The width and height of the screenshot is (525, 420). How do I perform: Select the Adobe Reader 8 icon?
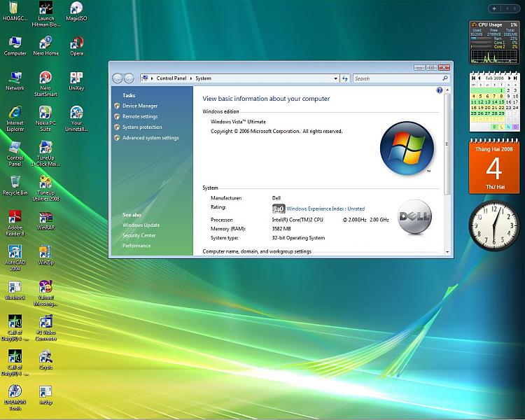(15, 218)
